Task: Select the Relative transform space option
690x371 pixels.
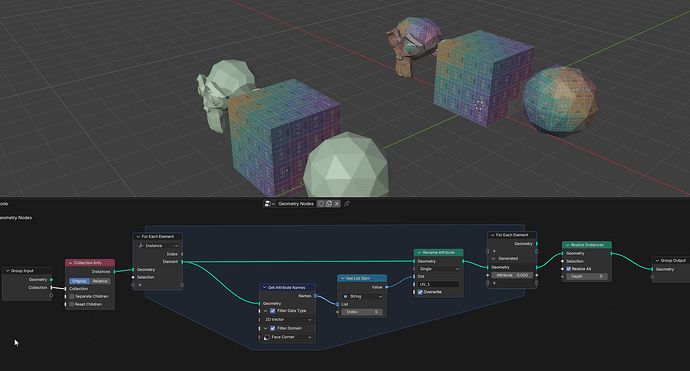Action: 100,281
